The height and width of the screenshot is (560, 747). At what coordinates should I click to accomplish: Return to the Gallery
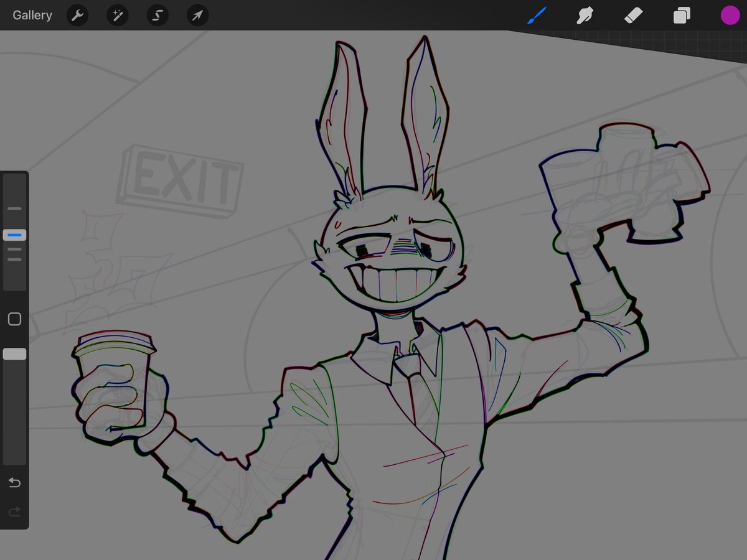coord(32,16)
